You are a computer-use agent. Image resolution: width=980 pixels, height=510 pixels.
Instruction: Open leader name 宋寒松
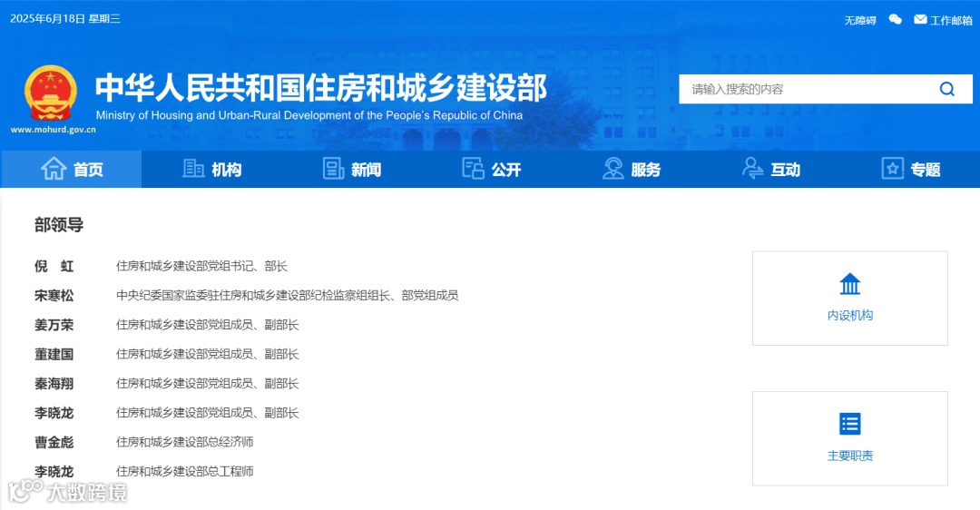click(54, 296)
